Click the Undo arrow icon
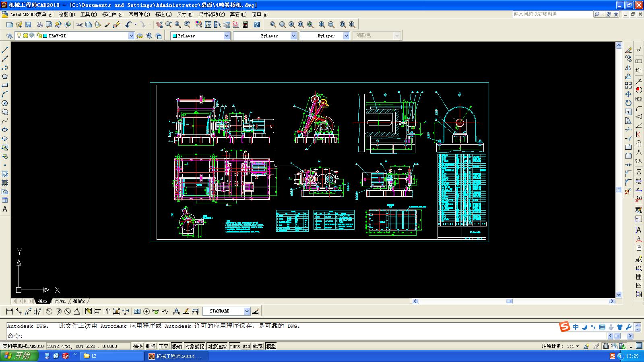644x362 pixels. point(128,25)
